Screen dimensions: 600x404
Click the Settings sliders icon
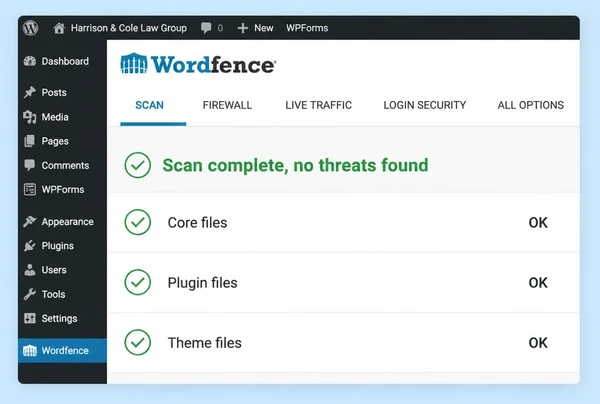(x=30, y=318)
